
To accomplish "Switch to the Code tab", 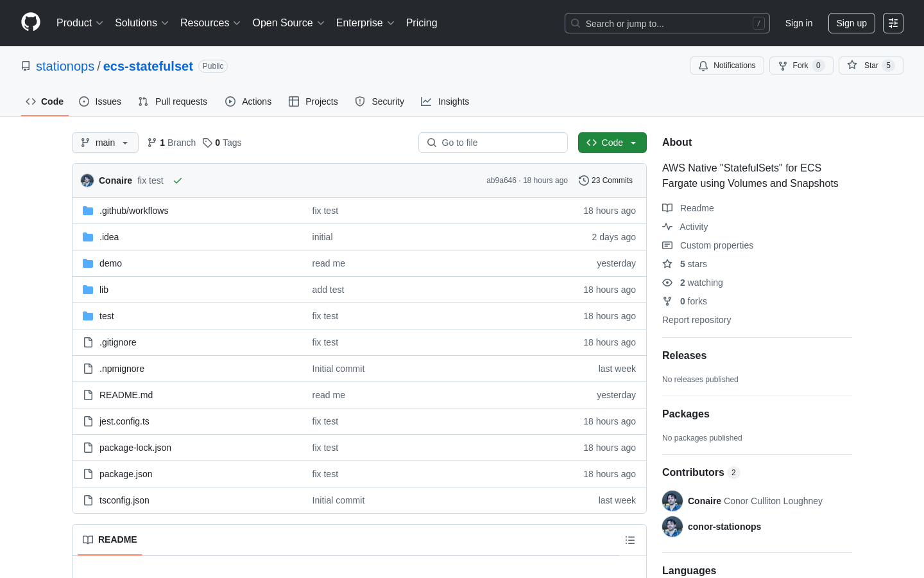I will tap(45, 101).
